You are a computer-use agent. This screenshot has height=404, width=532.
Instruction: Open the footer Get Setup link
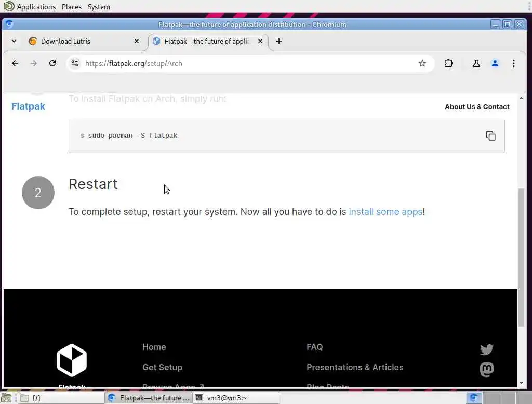[x=162, y=367]
